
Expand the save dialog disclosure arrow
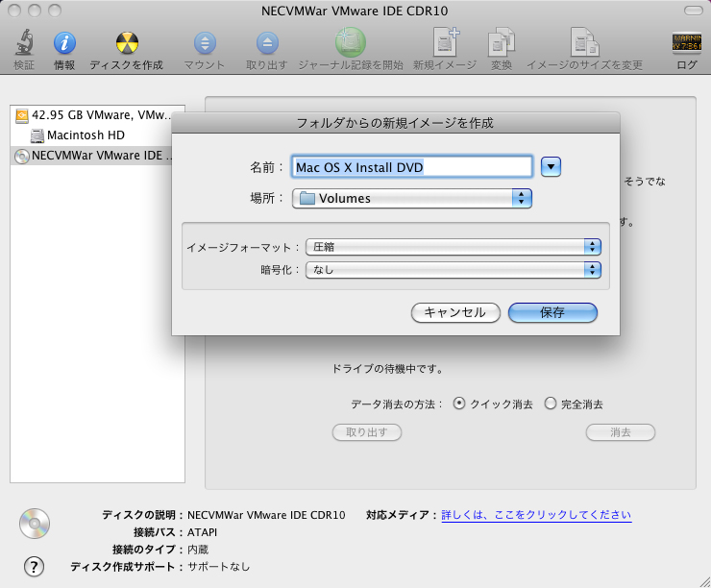pyautogui.click(x=551, y=167)
